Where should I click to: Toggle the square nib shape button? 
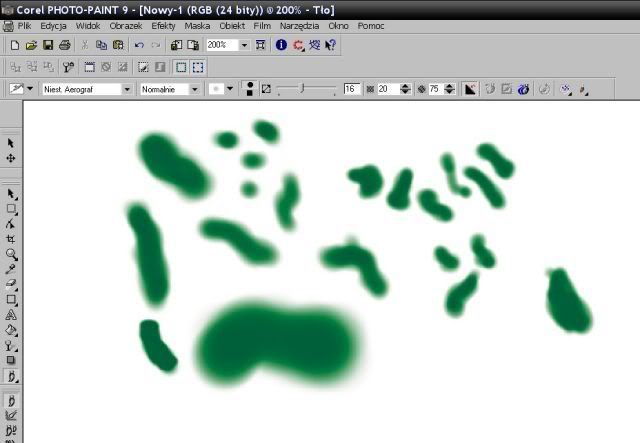(250, 94)
